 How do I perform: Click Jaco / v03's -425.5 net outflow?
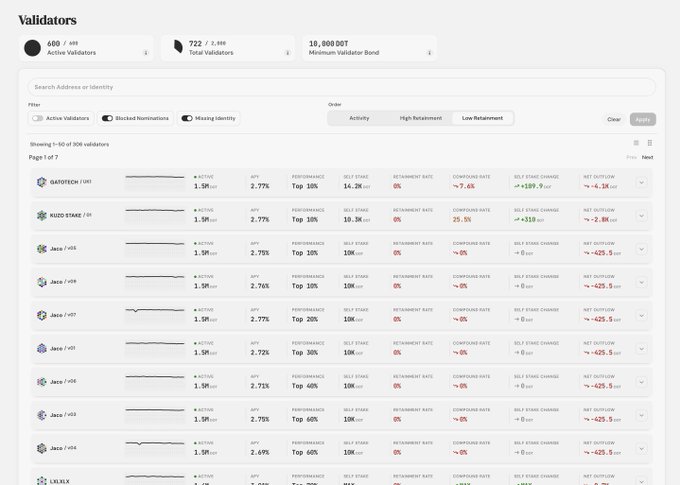click(602, 419)
